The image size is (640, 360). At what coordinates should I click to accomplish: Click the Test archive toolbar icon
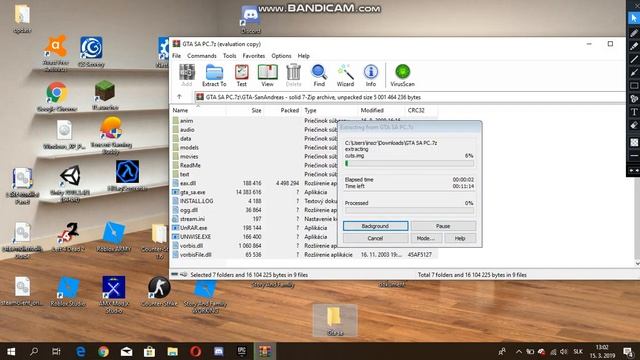[242, 75]
